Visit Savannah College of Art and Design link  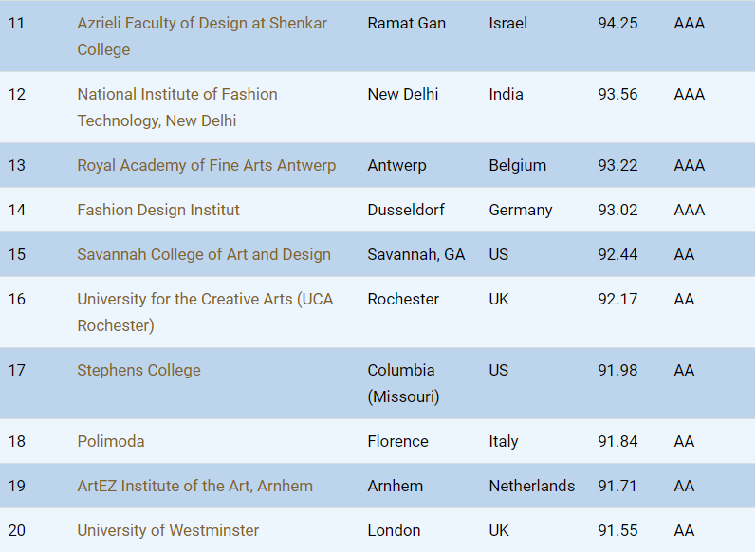pos(204,254)
